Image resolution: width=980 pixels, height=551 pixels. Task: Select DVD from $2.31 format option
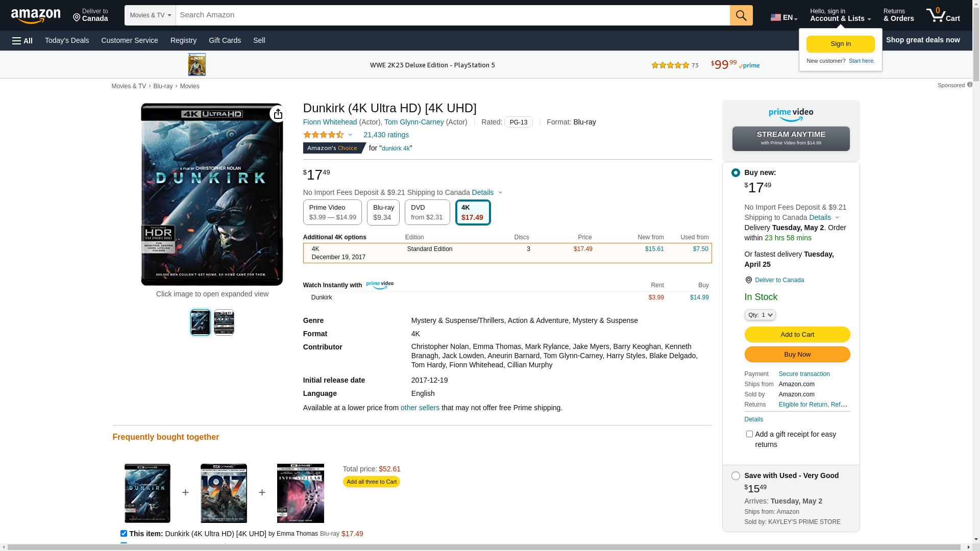[x=427, y=212]
